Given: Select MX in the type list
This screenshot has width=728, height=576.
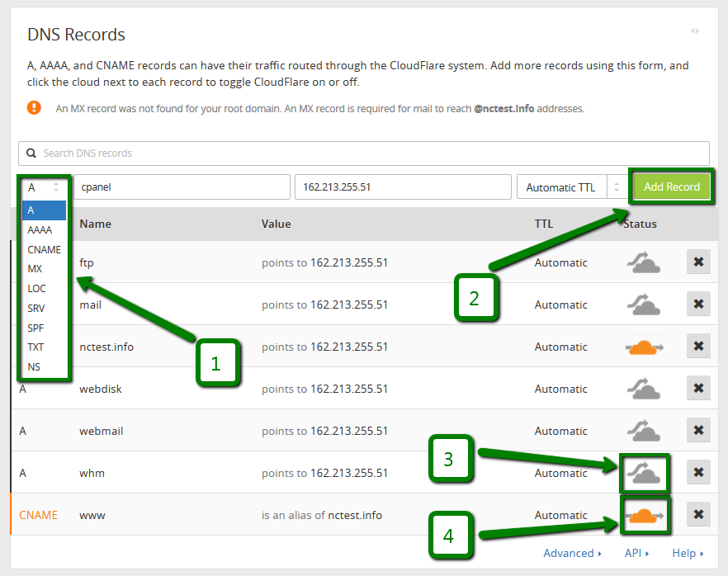Looking at the screenshot, I should [x=35, y=269].
